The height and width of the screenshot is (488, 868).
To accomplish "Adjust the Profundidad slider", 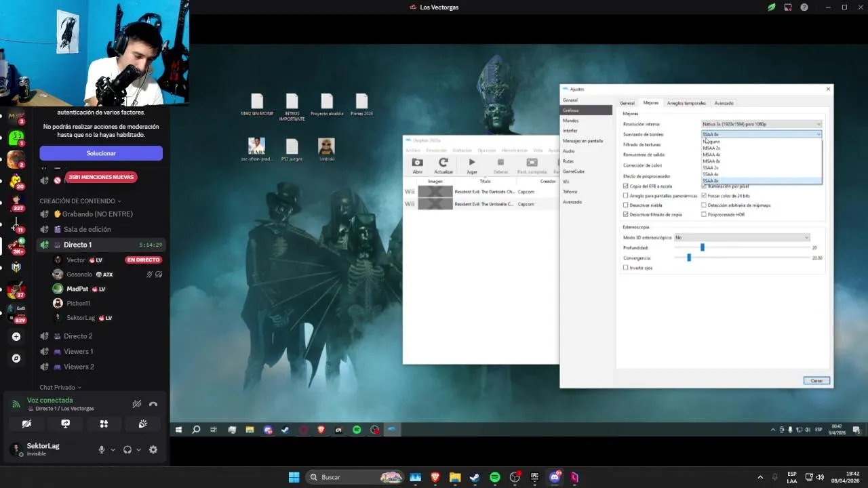I will click(x=703, y=247).
